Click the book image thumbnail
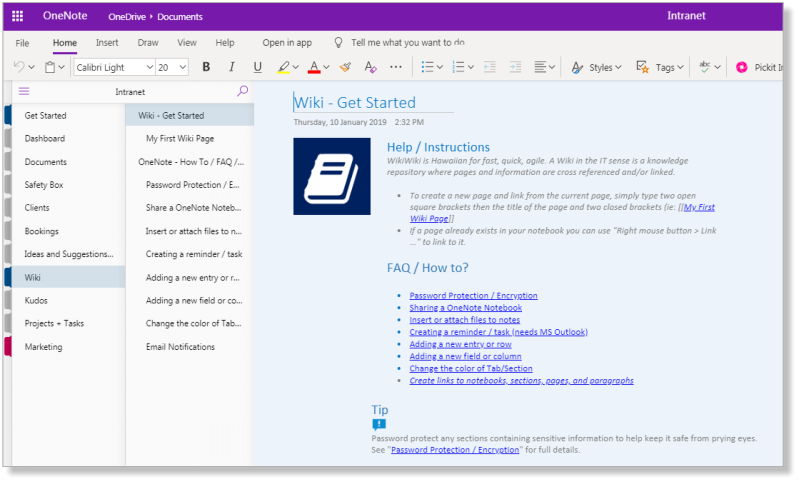This screenshot has width=800, height=483. click(x=332, y=176)
